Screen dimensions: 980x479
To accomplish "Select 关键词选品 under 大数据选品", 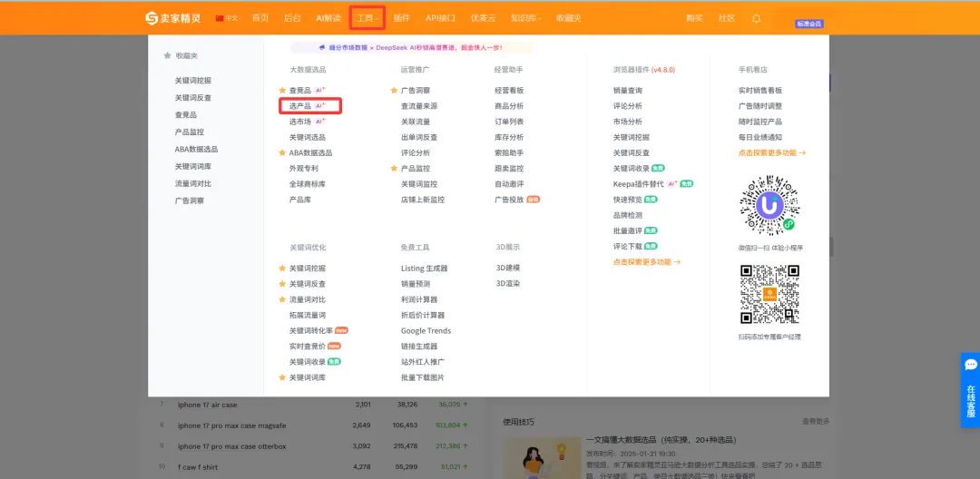I will pos(308,137).
